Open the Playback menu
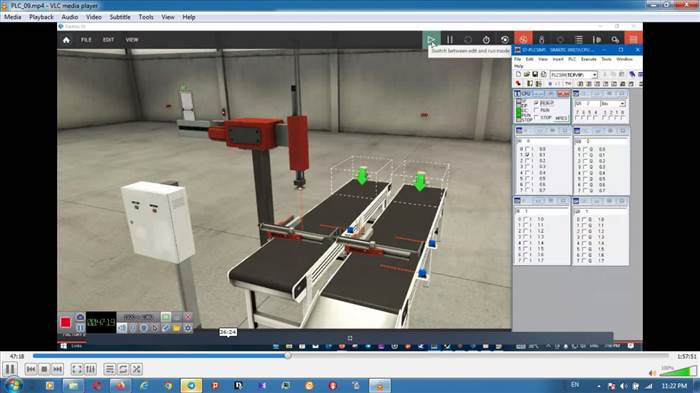The height and width of the screenshot is (393, 700). click(41, 17)
